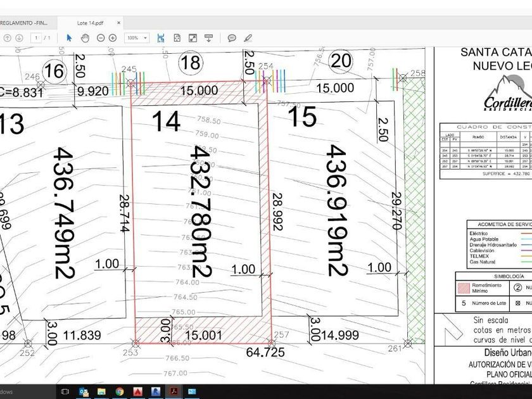Enable fit-to-width scrolling mode
532x399 pixels.
(x=161, y=38)
